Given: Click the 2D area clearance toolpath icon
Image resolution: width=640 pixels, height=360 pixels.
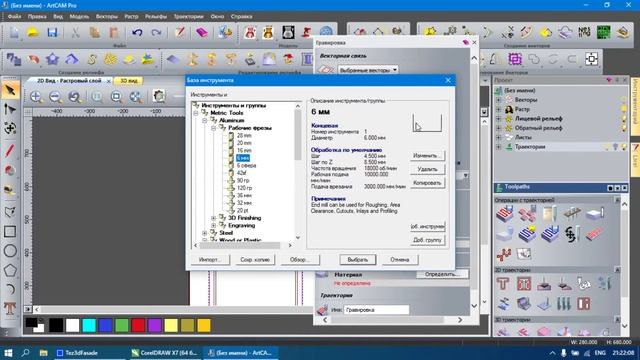Looking at the screenshot, I should click(x=524, y=283).
